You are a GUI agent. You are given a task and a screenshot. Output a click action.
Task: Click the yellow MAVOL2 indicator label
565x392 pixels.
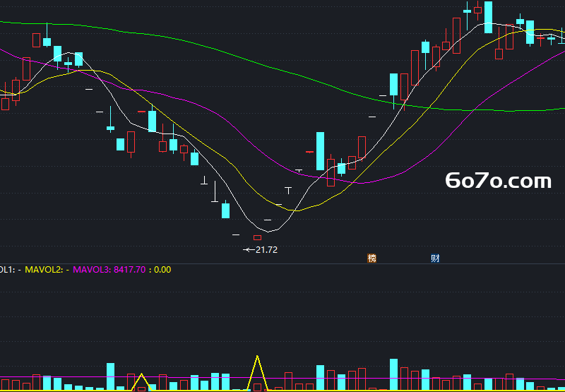coord(47,270)
